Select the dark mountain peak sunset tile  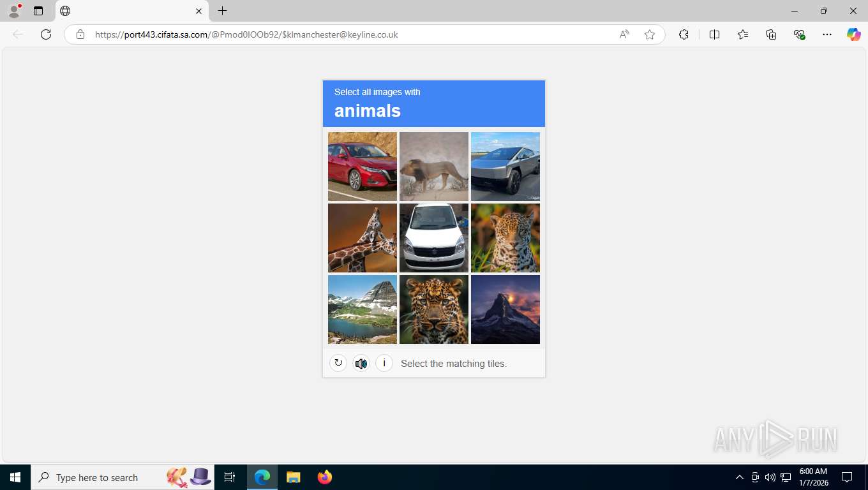click(505, 309)
